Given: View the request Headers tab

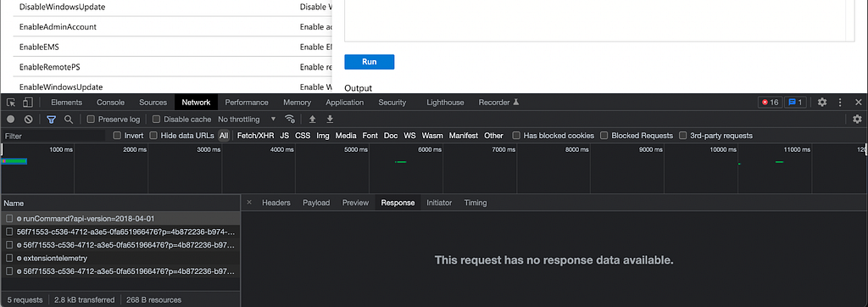Looking at the screenshot, I should 276,203.
